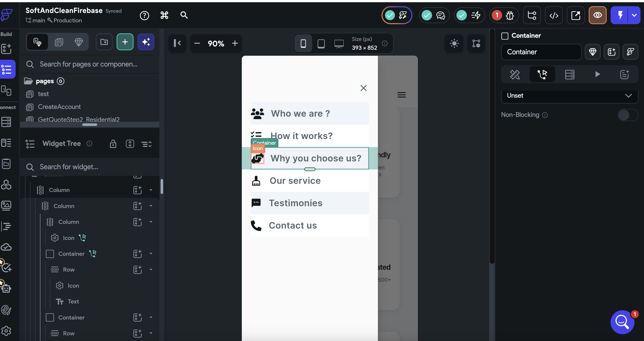Click the lock icon in Widget Tree
Screen dimensions: 644x341
tap(113, 144)
